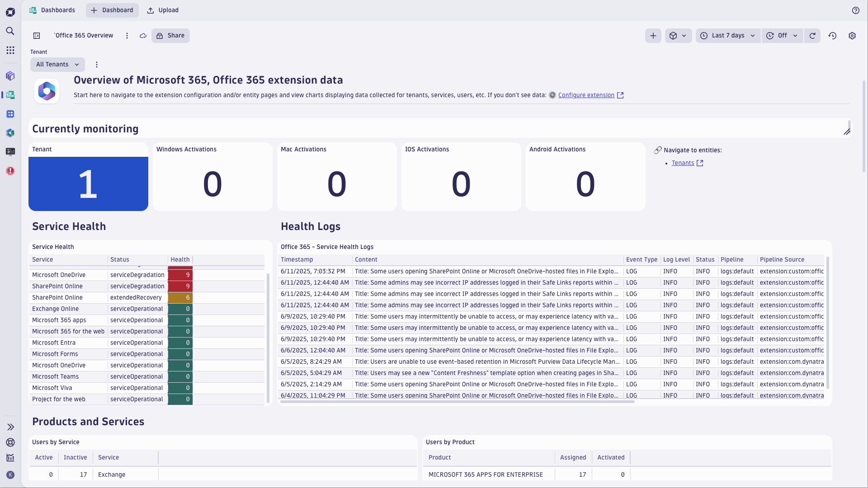
Task: Expand the collapsed sidebar with double chevron
Action: click(x=10, y=427)
